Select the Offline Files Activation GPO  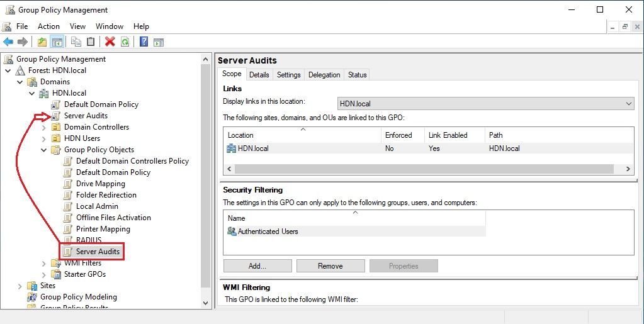pos(113,218)
